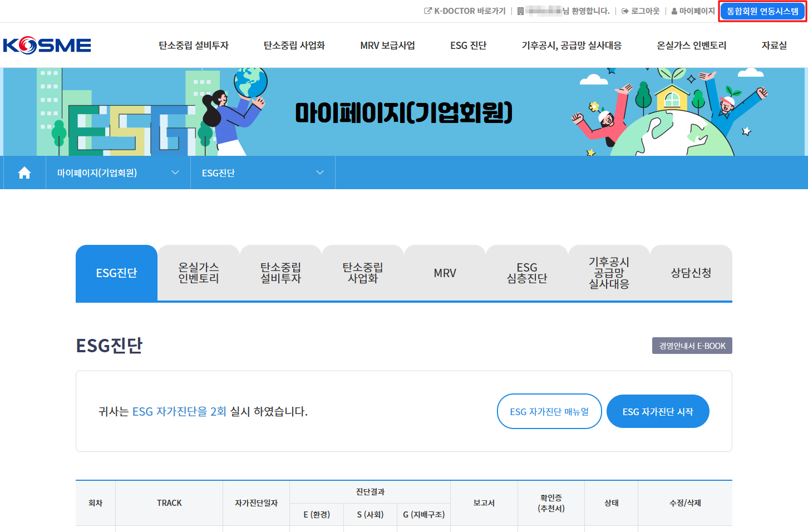Open 탄소중립 설비투자 main menu

click(194, 46)
